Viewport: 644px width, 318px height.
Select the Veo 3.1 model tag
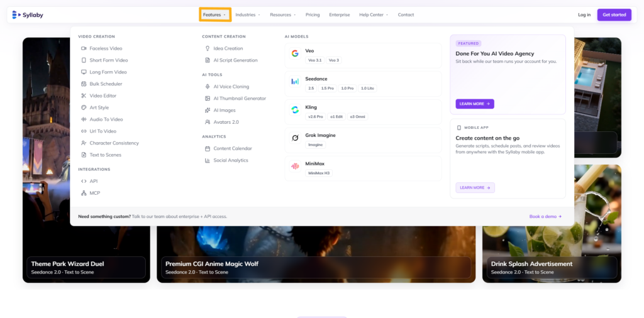pos(315,60)
